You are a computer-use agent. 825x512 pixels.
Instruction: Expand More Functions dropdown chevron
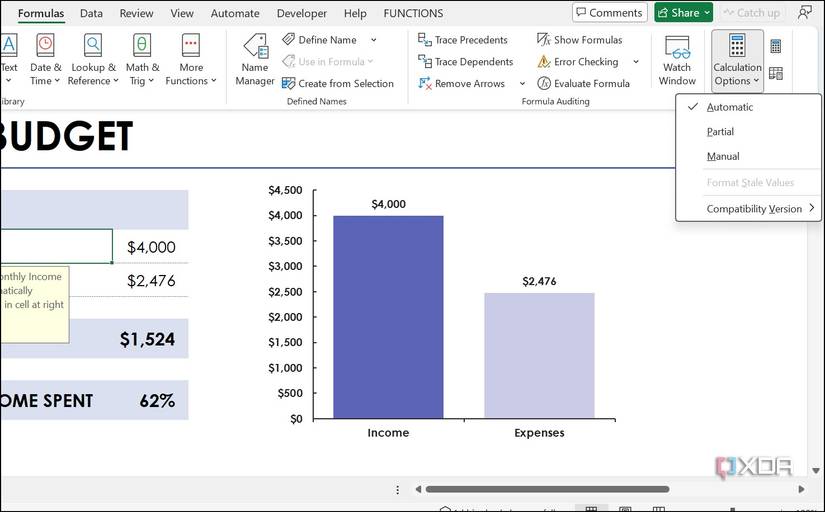214,81
